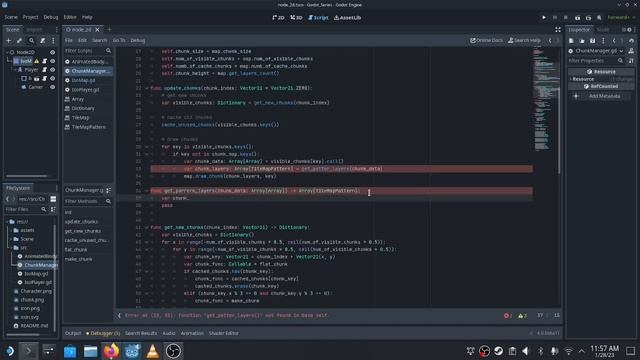Toggle visibility of IsoMap node
640x360 pixels.
point(53,61)
